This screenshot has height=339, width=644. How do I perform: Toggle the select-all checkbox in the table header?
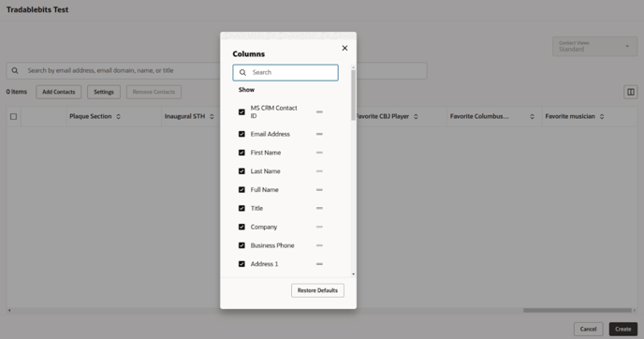(13, 117)
